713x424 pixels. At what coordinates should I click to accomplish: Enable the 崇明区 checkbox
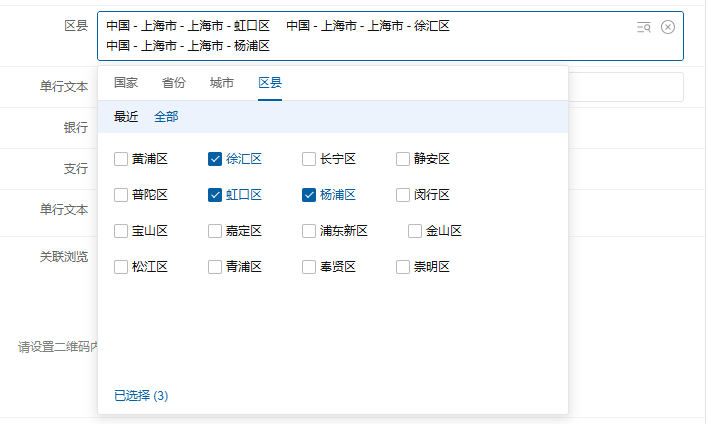(x=403, y=267)
